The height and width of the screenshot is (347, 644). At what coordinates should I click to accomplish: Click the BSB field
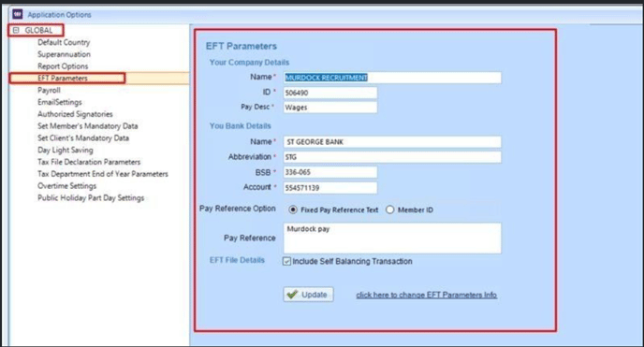330,172
